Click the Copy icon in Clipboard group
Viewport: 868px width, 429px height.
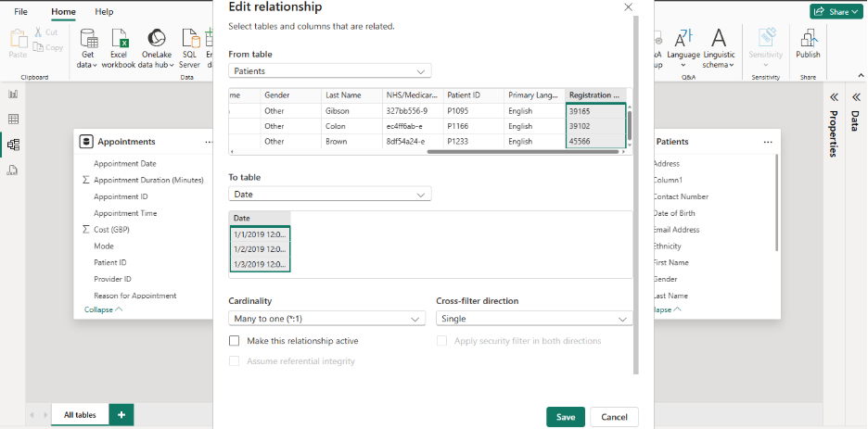click(x=38, y=47)
